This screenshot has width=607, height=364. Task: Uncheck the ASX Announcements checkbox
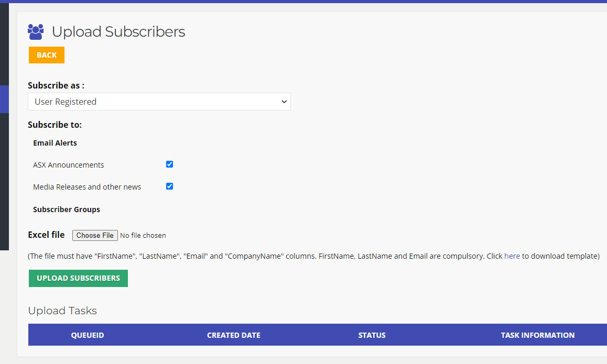169,164
